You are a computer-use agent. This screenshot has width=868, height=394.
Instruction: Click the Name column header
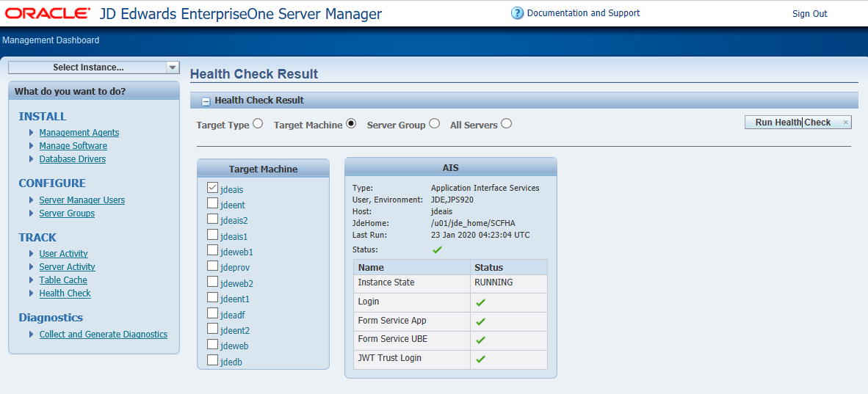click(x=412, y=267)
